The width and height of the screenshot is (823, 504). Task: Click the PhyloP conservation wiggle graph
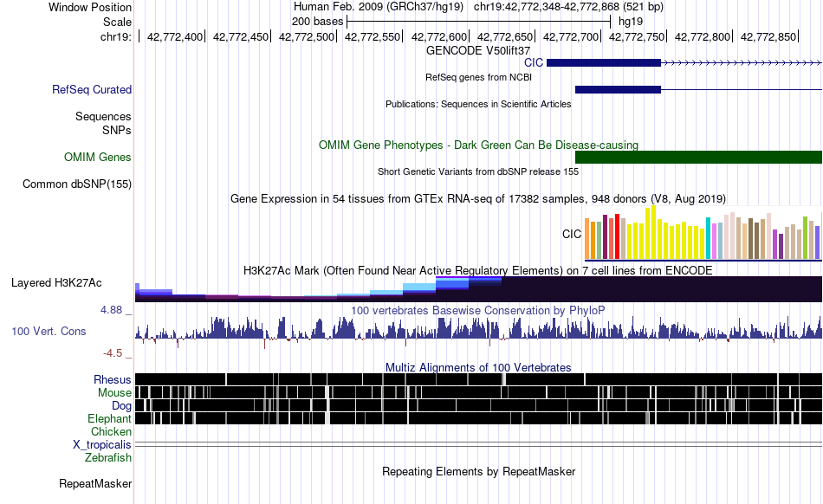478,332
